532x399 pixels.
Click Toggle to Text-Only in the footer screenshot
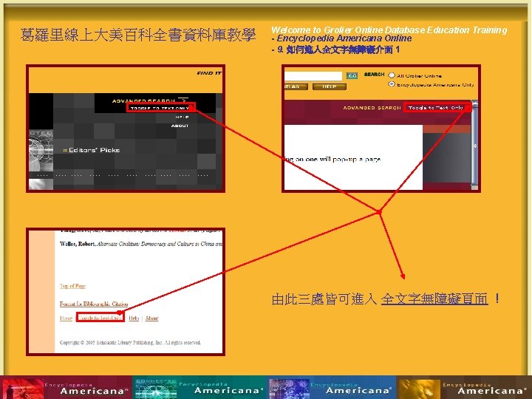pos(100,318)
